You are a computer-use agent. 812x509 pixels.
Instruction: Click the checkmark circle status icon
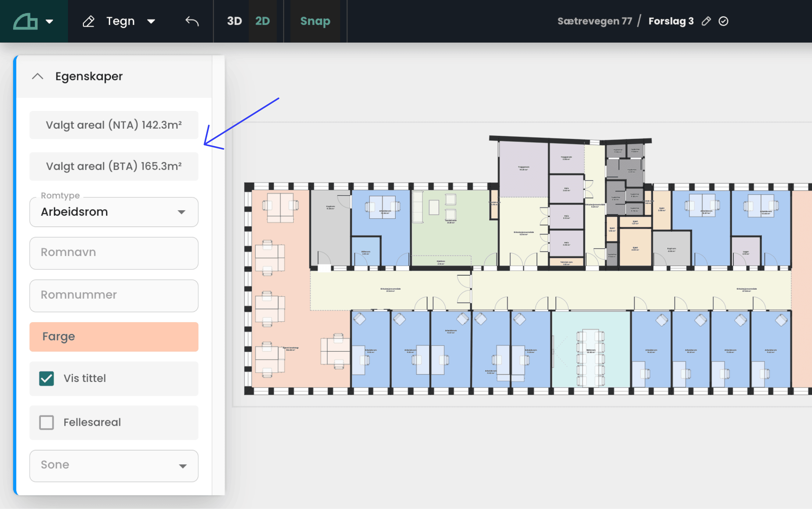pos(724,21)
